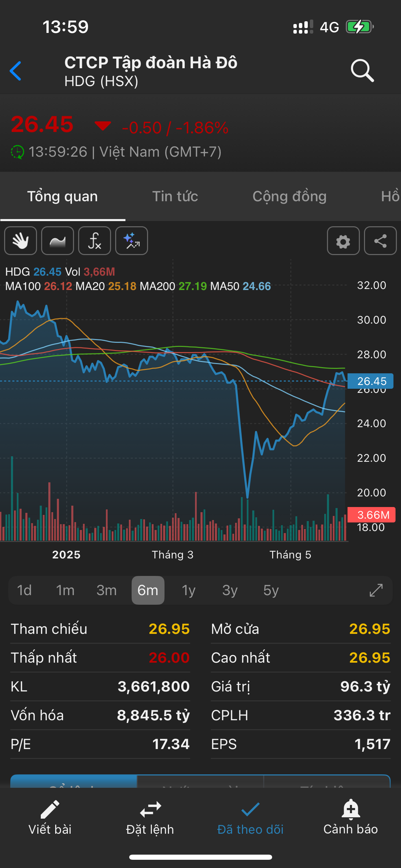Expand chart to fullscreen

click(376, 590)
